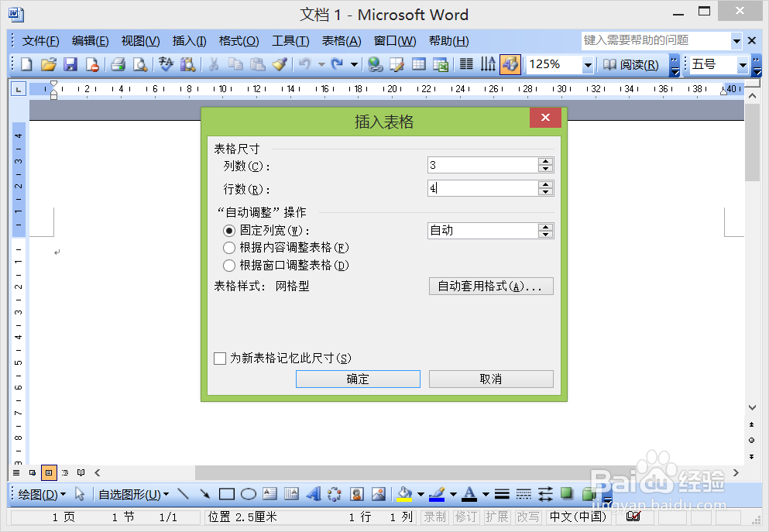Click the Insert Excel Worksheet icon
769x532 pixels.
[441, 64]
